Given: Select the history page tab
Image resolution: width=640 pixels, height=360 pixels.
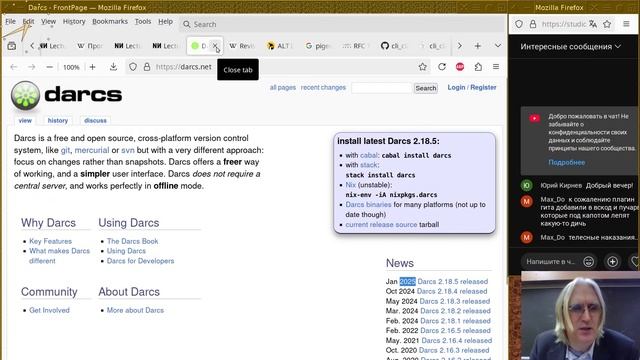Looking at the screenshot, I should (x=58, y=120).
